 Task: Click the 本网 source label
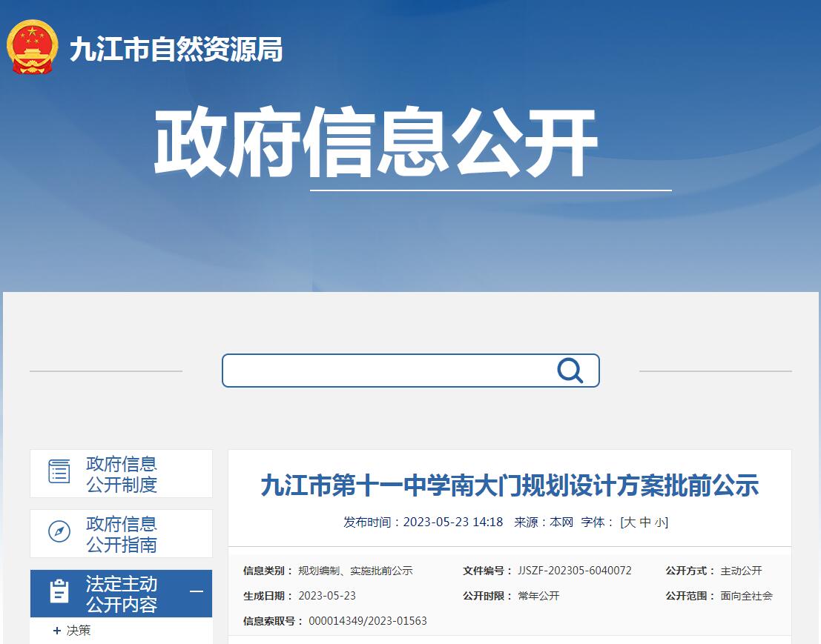[x=561, y=522]
